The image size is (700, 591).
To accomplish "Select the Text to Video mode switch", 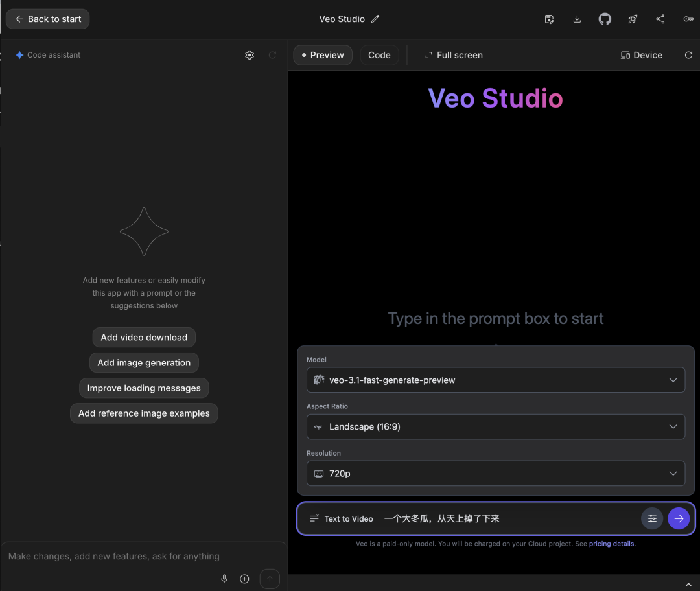I will [342, 518].
